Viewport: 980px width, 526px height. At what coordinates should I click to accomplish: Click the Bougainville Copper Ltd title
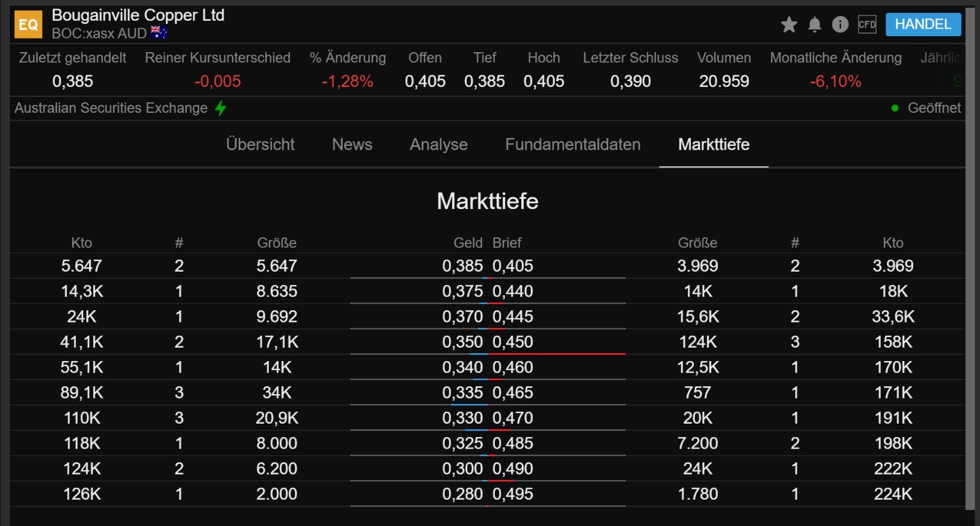click(138, 15)
